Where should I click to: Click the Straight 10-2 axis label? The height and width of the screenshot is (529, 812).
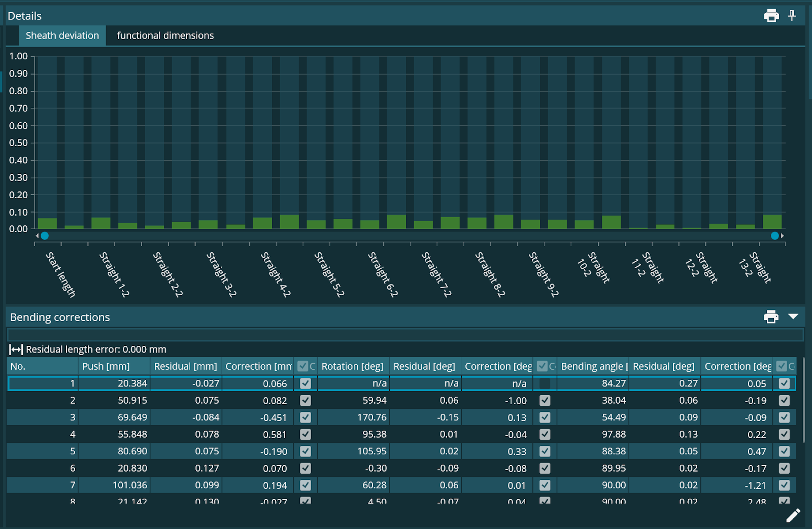(x=593, y=267)
